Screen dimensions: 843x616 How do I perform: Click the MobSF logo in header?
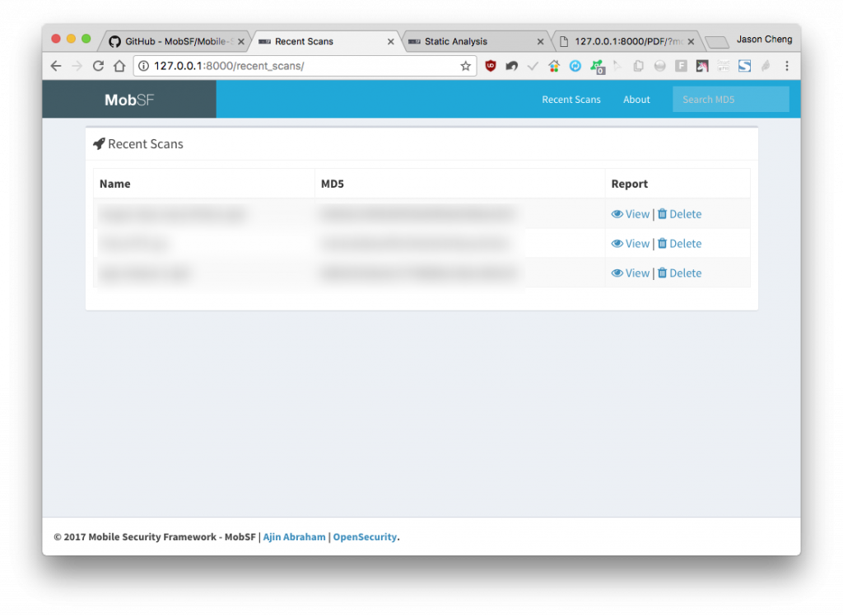click(129, 100)
